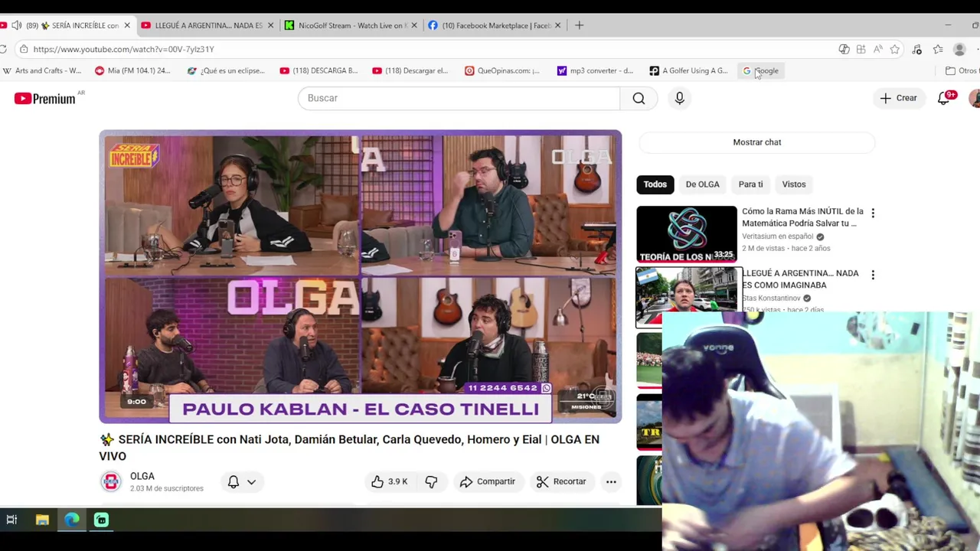Open options for LLEGUÉ A ARGENTINA suggestion
The width and height of the screenshot is (980, 551).
(873, 275)
